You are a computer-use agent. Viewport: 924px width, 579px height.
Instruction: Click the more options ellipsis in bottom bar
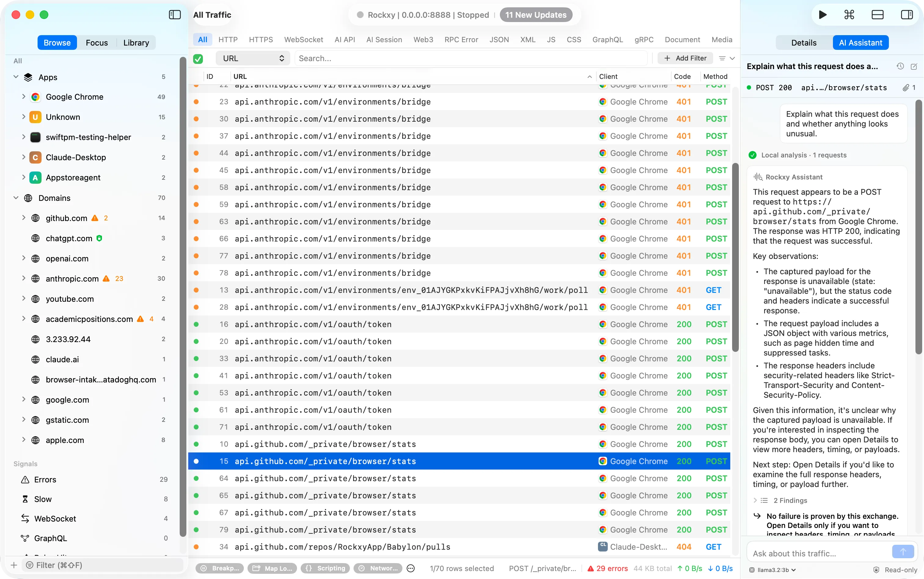tap(411, 568)
